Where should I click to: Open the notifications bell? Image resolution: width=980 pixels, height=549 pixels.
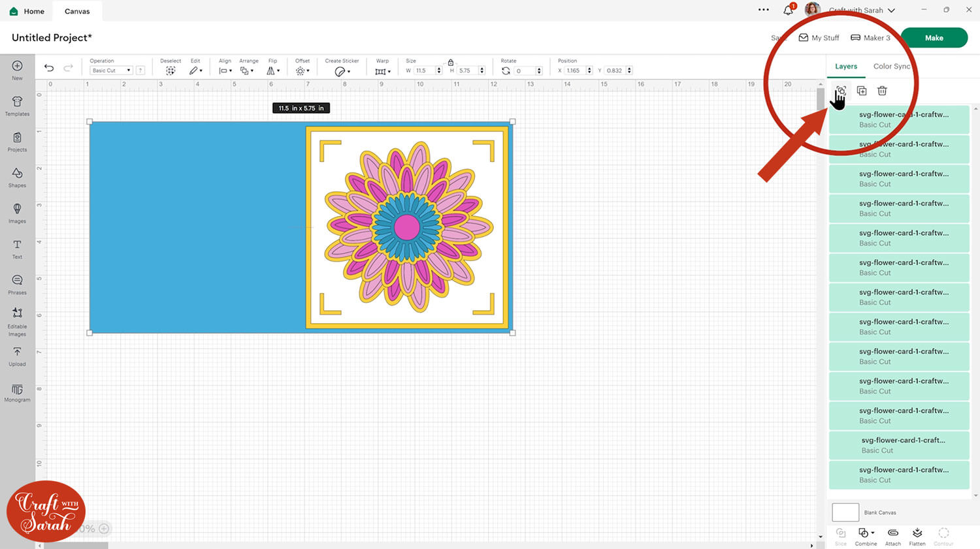tap(788, 10)
